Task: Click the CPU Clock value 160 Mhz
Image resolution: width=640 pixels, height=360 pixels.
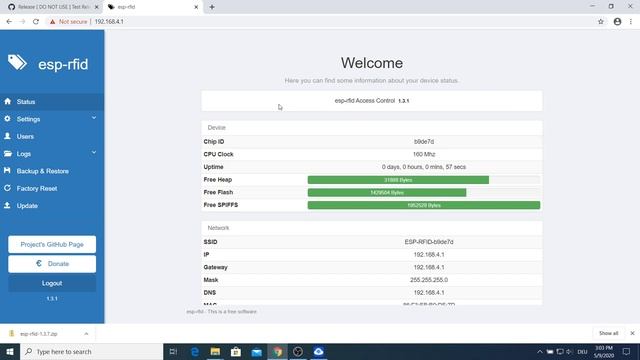Action: 424,154
